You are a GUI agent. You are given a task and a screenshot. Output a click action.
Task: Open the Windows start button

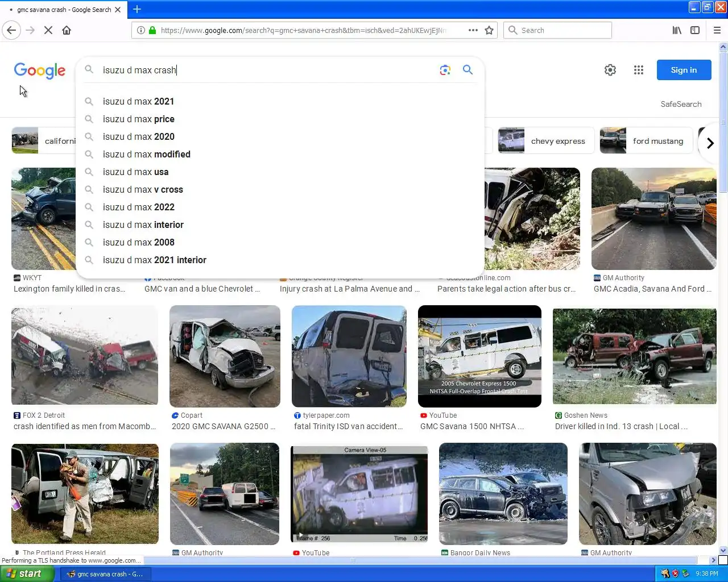tap(27, 573)
